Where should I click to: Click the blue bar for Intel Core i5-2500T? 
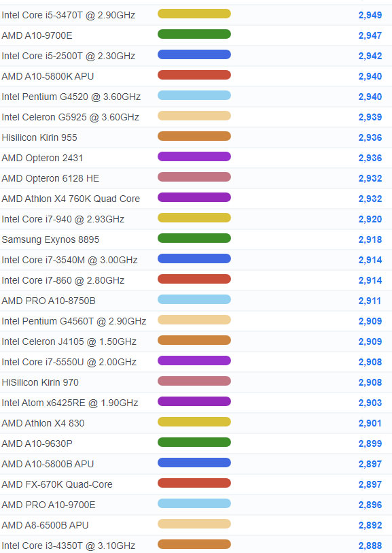click(x=194, y=54)
